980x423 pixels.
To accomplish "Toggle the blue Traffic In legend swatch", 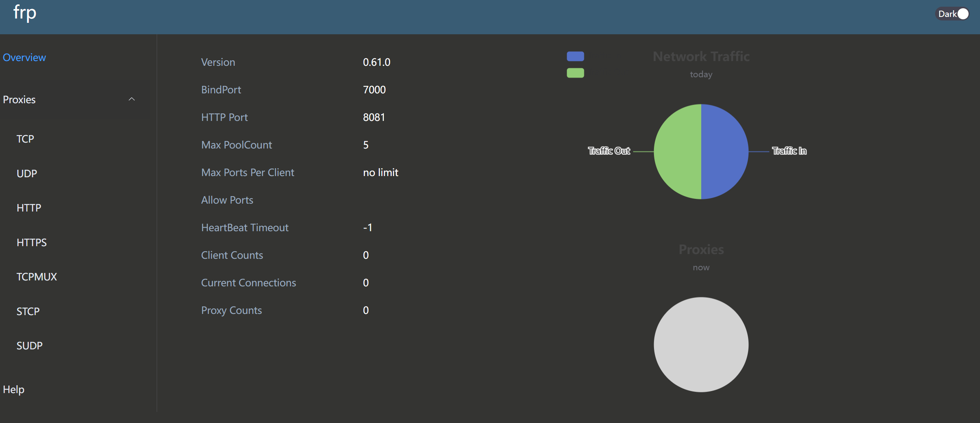I will (575, 56).
